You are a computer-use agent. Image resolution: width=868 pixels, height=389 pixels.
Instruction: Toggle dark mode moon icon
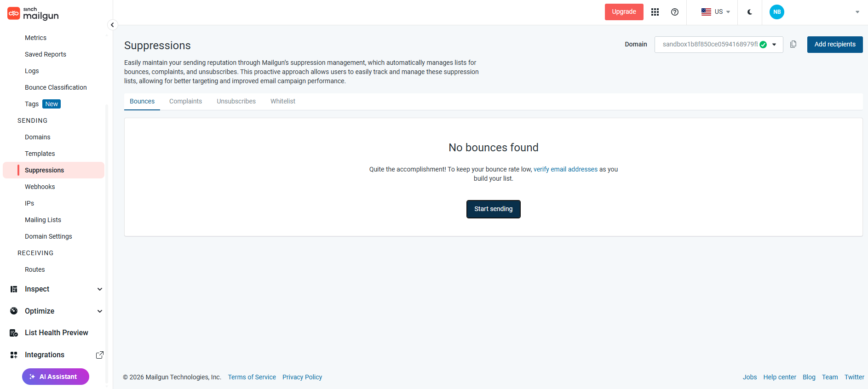tap(750, 12)
